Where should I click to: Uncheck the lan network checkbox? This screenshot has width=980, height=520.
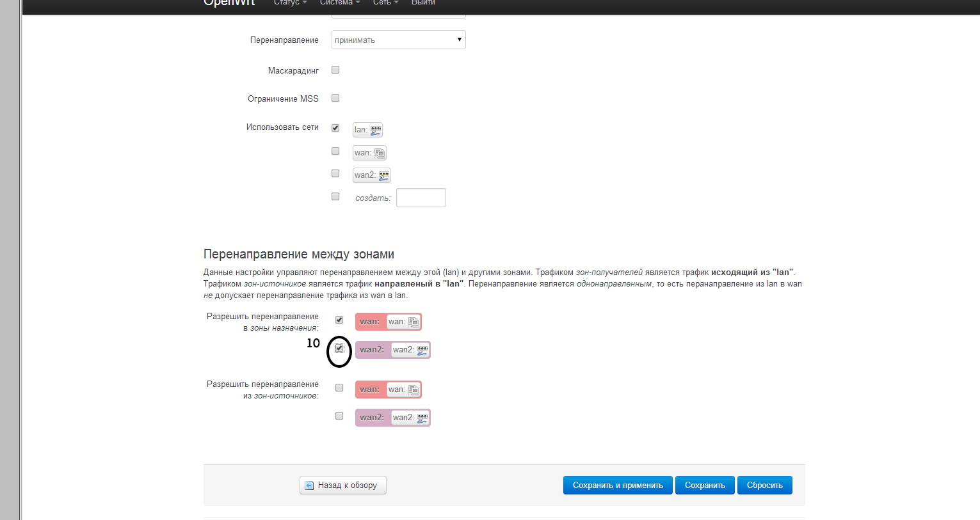click(x=335, y=128)
